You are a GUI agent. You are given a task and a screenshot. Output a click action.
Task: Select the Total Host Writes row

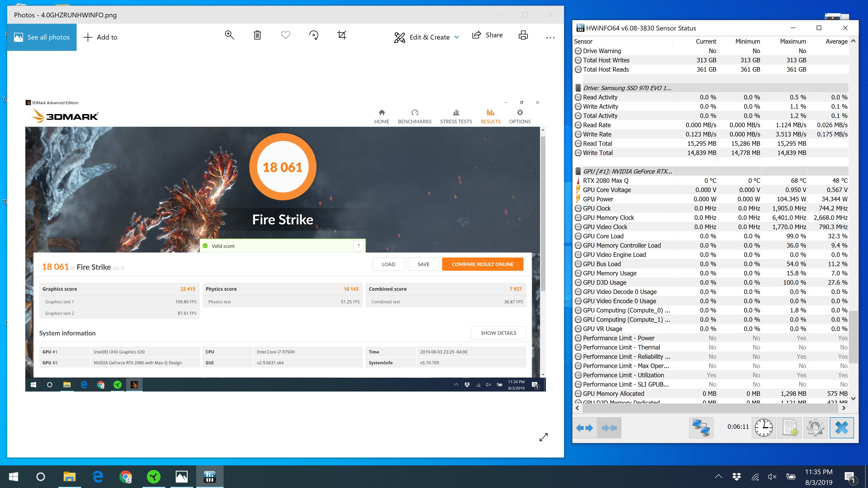tap(711, 60)
